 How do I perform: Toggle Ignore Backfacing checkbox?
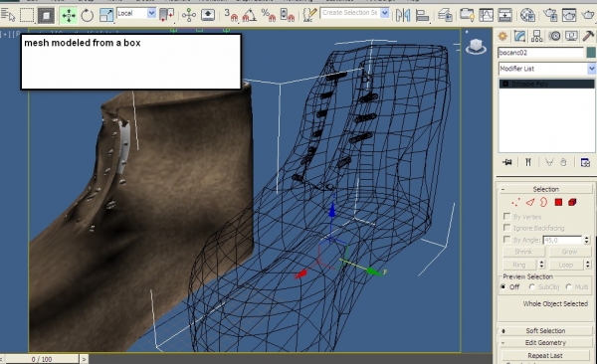click(506, 228)
